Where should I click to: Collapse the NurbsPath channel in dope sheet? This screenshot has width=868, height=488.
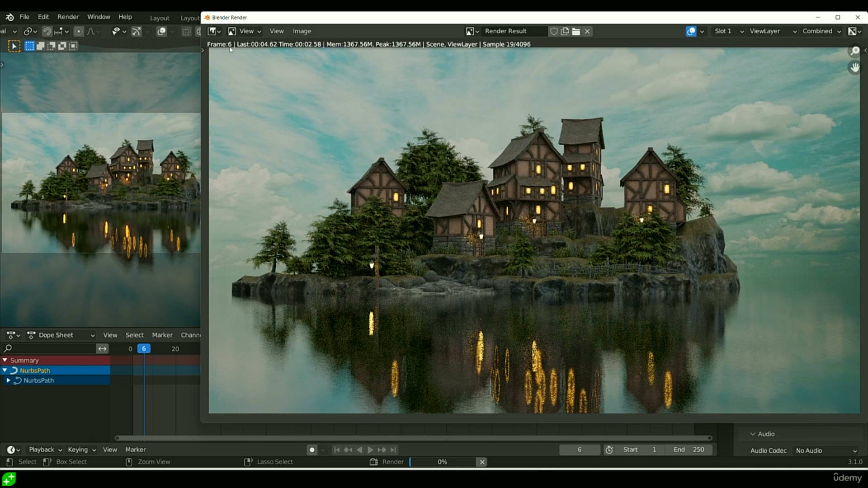click(x=5, y=370)
